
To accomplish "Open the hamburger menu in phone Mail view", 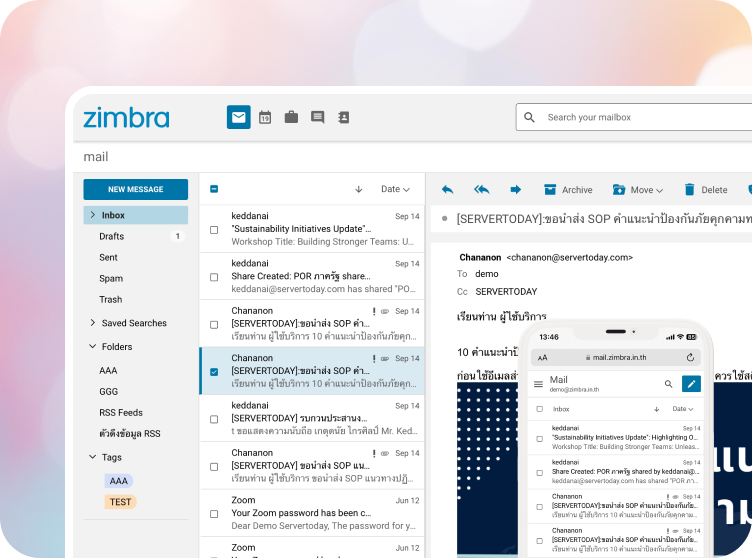I will coord(539,384).
